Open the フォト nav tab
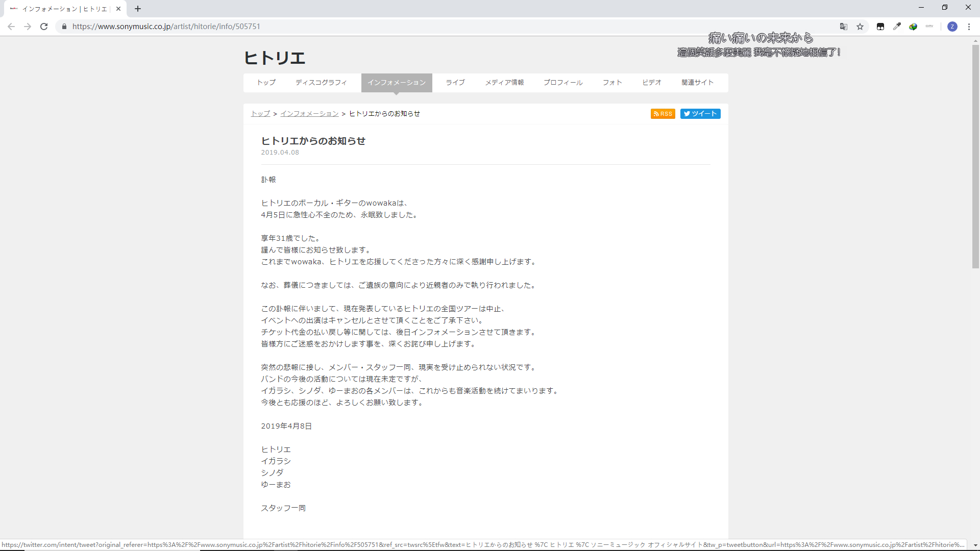Viewport: 980px width, 551px height. click(612, 83)
